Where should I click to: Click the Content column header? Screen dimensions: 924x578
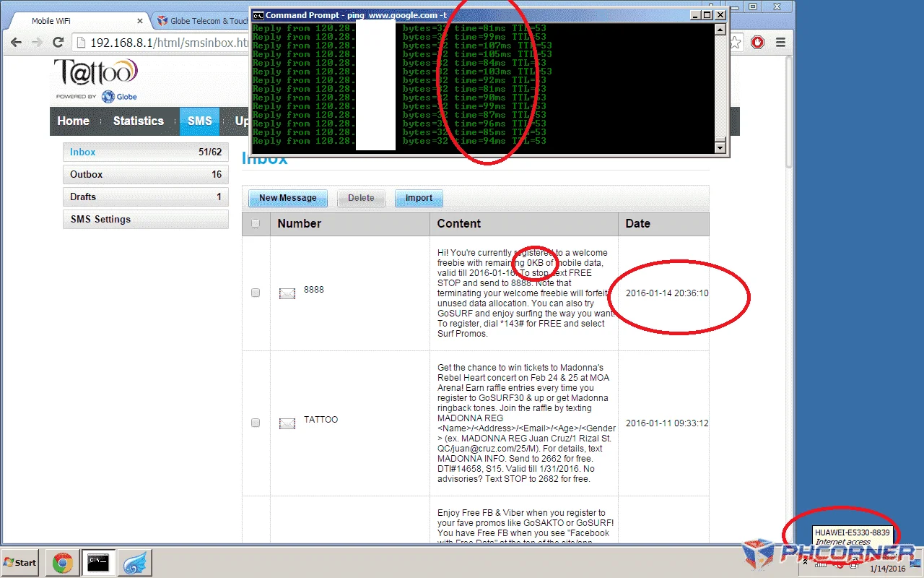coord(524,223)
